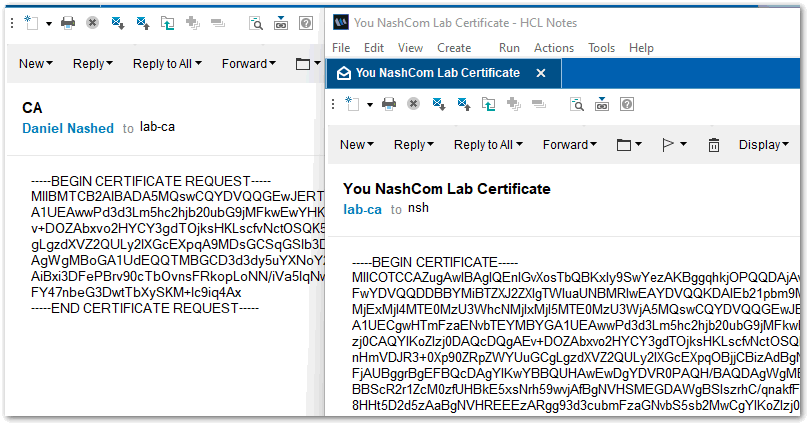Open New dropdown in Certificate window
Screen dimensions: 809x425
[357, 144]
